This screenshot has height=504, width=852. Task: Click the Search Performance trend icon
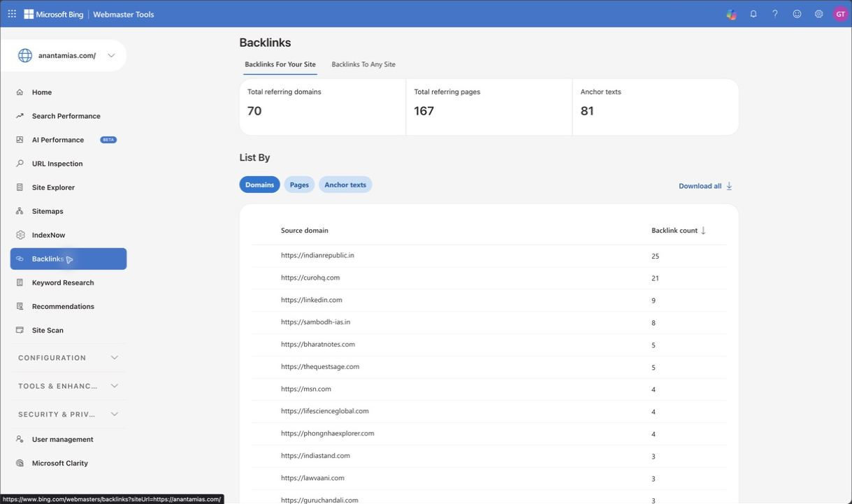click(x=20, y=116)
